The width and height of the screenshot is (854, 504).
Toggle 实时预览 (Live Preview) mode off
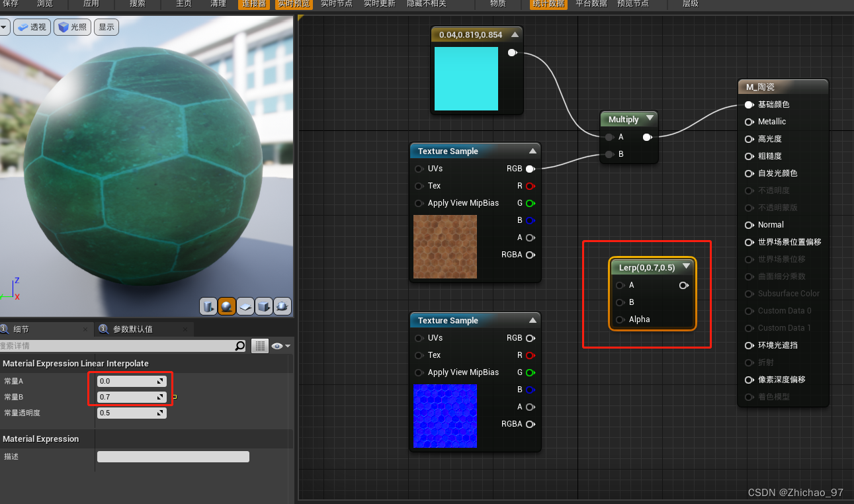[x=294, y=5]
